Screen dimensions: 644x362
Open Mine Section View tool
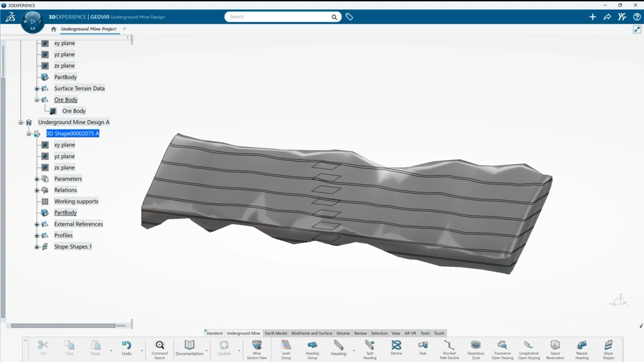tap(257, 350)
